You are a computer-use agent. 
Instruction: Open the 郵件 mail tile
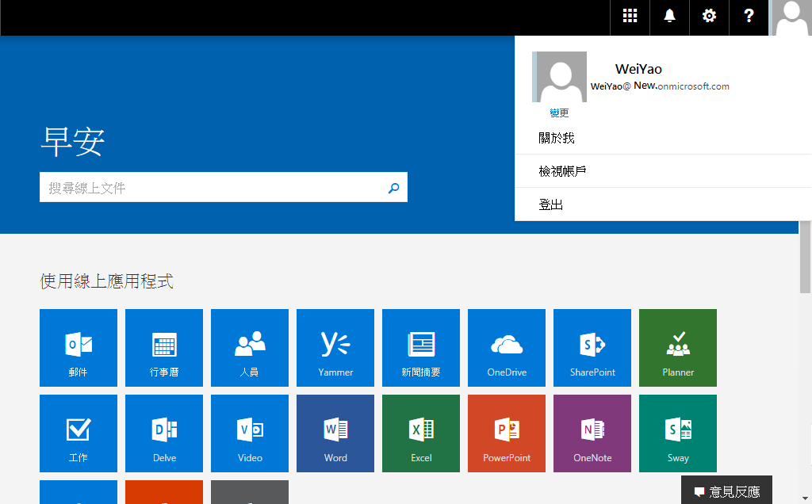pyautogui.click(x=79, y=348)
